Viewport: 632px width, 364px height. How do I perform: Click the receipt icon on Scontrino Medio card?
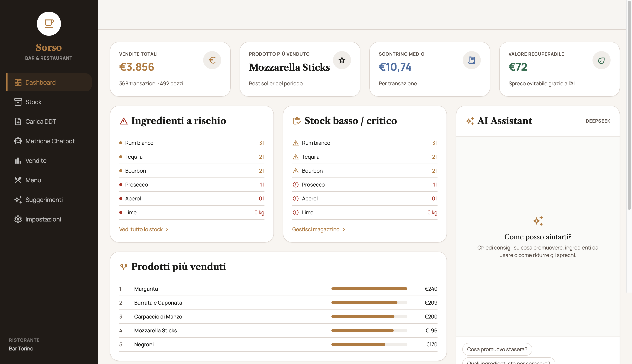(471, 60)
